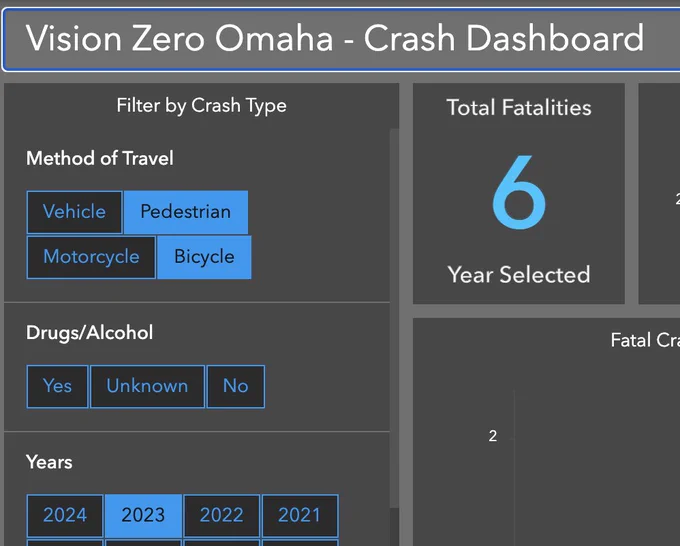
Task: Click the Years section label
Action: 49,462
